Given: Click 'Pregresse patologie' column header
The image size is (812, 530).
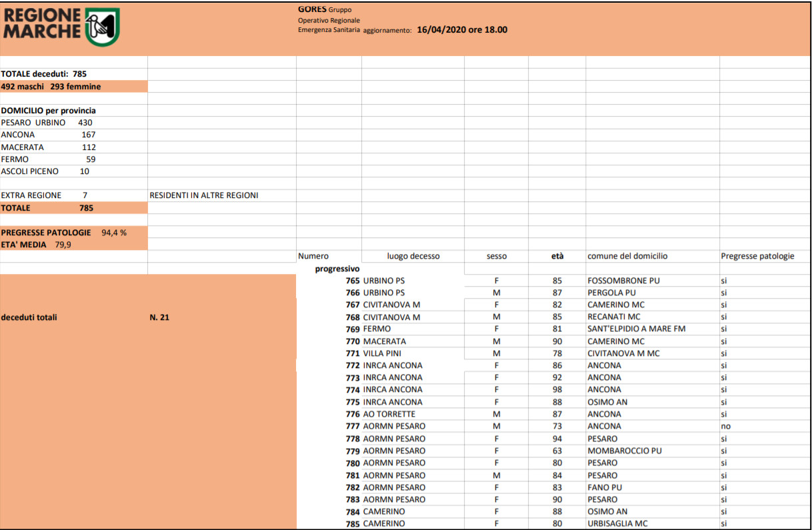Looking at the screenshot, I should coord(757,256).
